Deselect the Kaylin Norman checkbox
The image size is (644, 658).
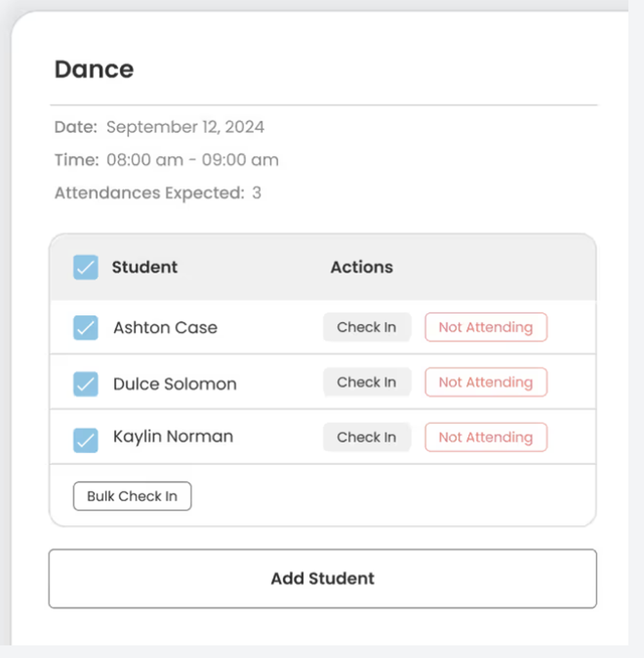point(86,440)
